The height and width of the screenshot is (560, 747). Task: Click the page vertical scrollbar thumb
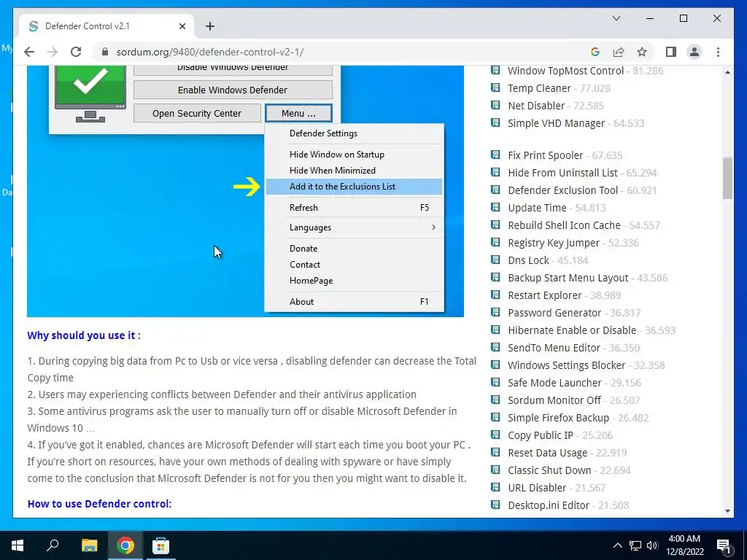coord(727,178)
